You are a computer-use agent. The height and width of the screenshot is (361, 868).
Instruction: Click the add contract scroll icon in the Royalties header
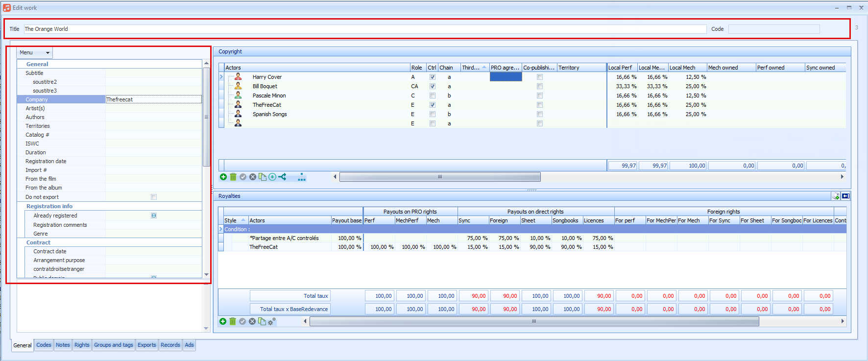[x=836, y=196]
